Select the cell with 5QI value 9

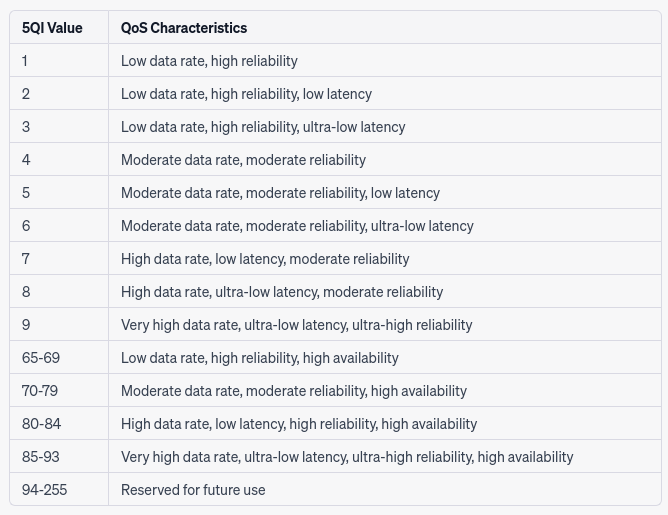(x=26, y=325)
